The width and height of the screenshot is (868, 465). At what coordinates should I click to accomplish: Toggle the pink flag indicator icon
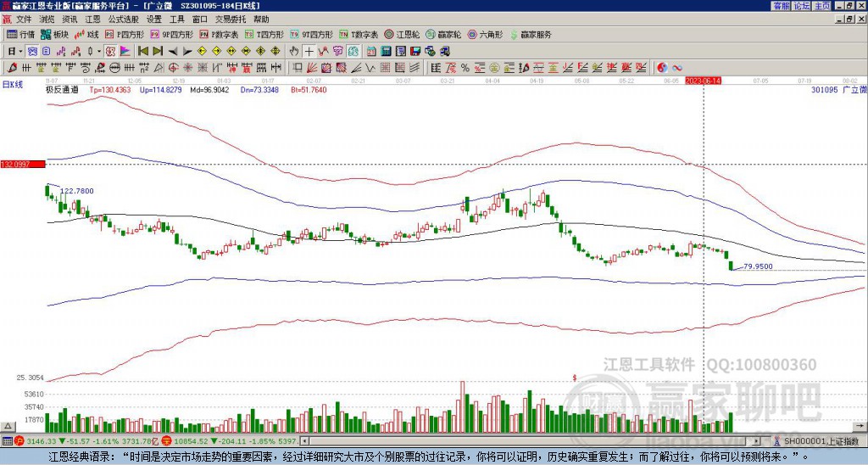(x=125, y=52)
